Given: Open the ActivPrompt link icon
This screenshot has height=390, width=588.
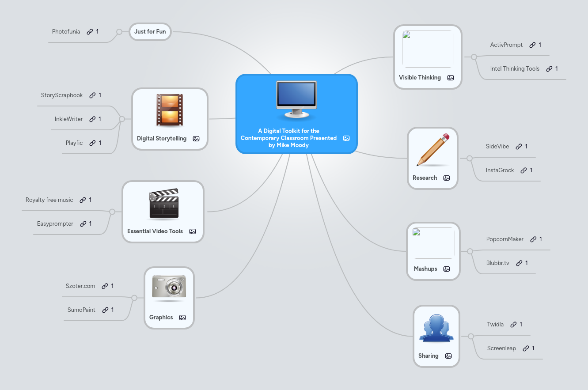Looking at the screenshot, I should click(x=532, y=45).
